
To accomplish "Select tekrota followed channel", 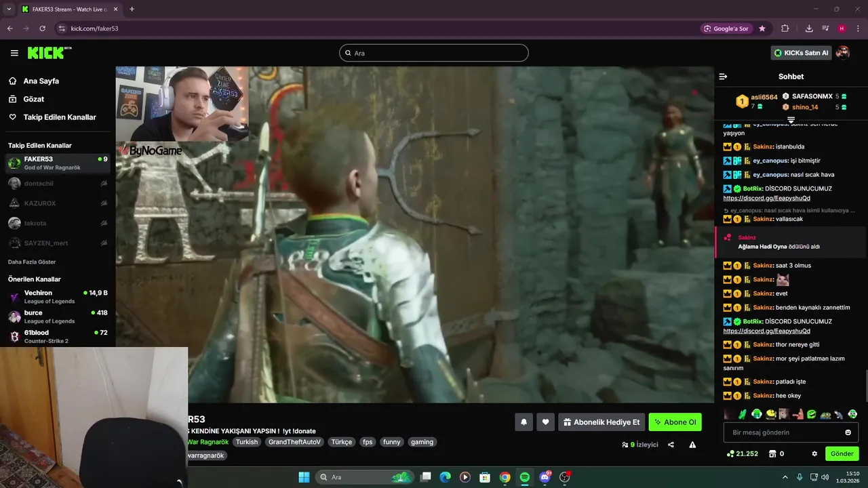I will 58,223.
